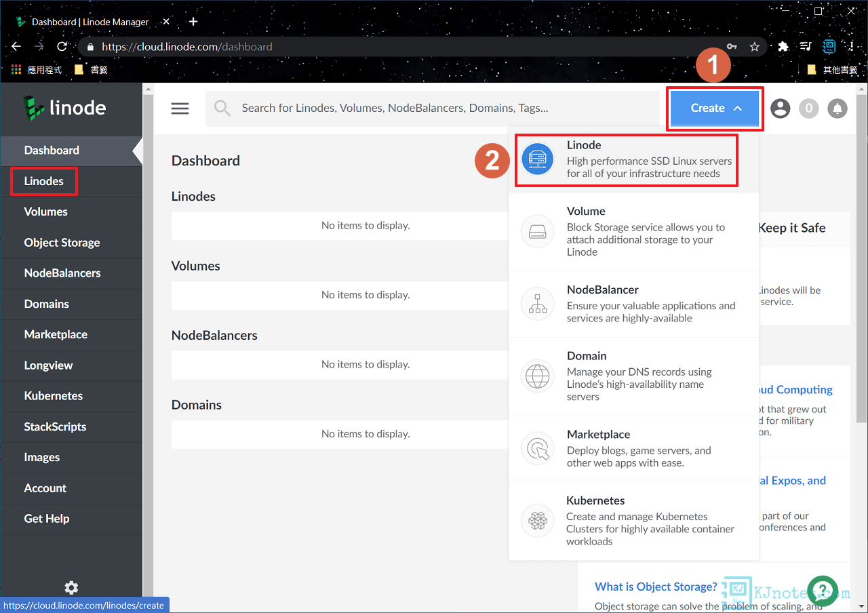
Task: Open the user account avatar icon
Action: [781, 108]
